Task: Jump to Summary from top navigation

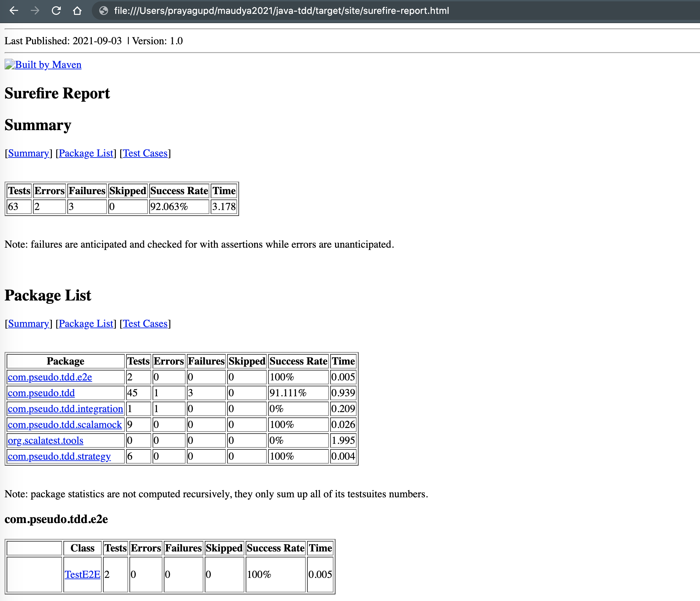Action: 28,153
